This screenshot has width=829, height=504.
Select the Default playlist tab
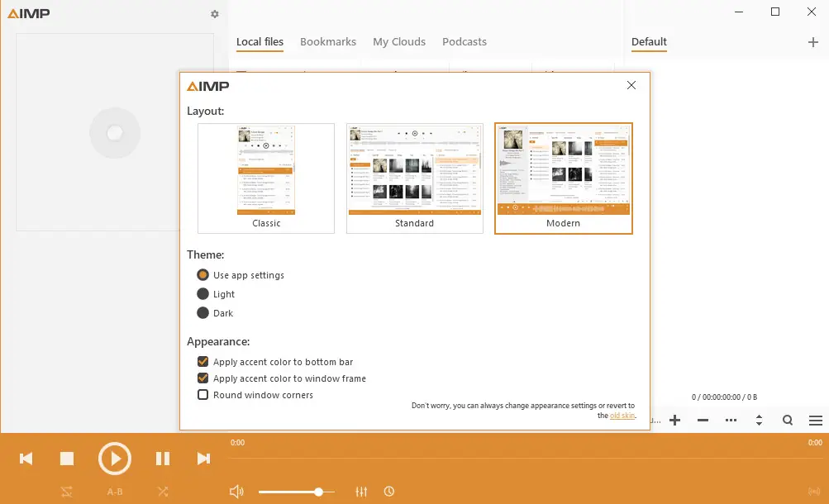(x=649, y=42)
